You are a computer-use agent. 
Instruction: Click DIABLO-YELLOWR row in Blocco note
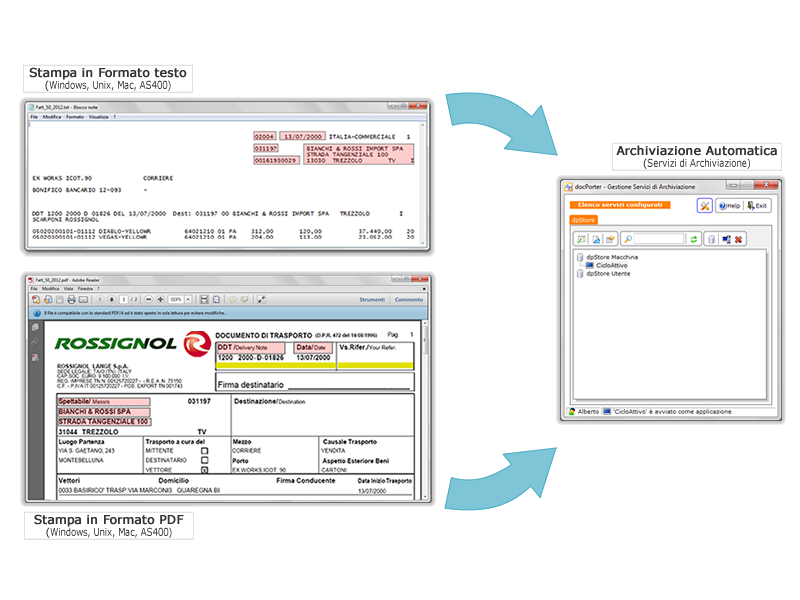[x=223, y=231]
